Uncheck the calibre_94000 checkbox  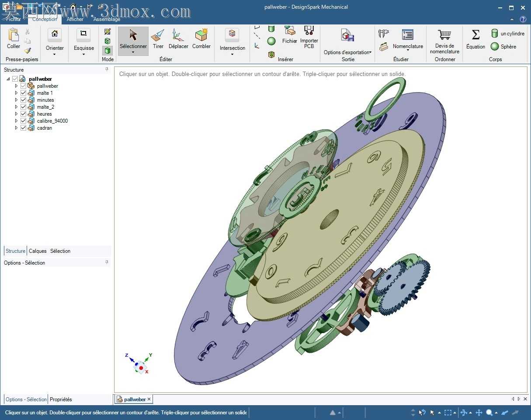tap(24, 121)
